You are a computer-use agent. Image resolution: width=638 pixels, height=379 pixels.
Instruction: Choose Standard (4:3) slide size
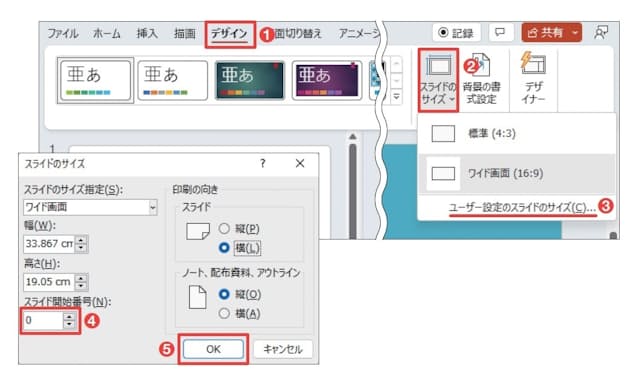pos(516,134)
